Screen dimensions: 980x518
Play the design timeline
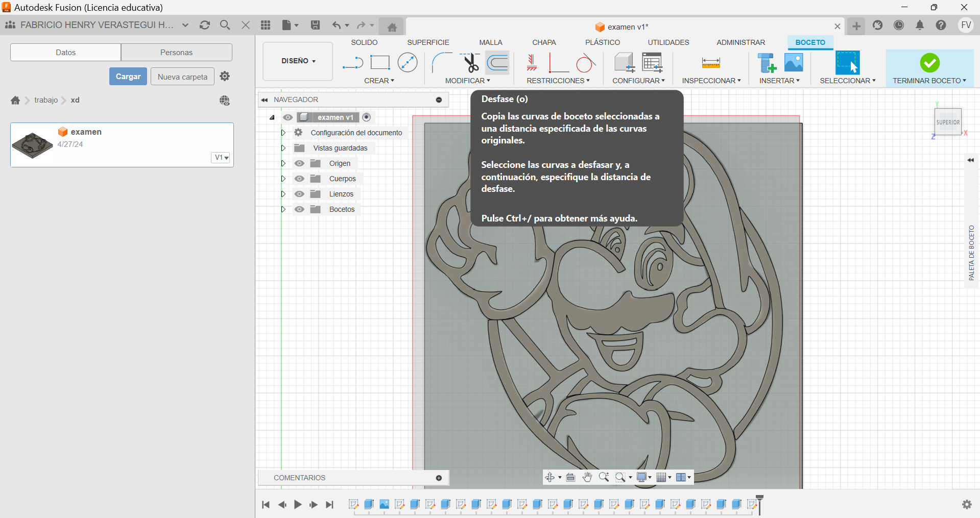298,505
